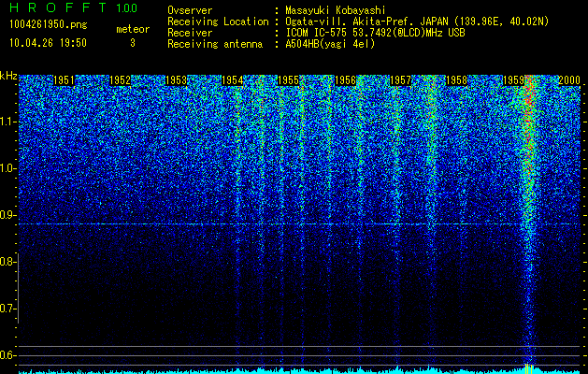Click the HROFFT program title text
This screenshot has height=374, width=588.
pos(58,7)
